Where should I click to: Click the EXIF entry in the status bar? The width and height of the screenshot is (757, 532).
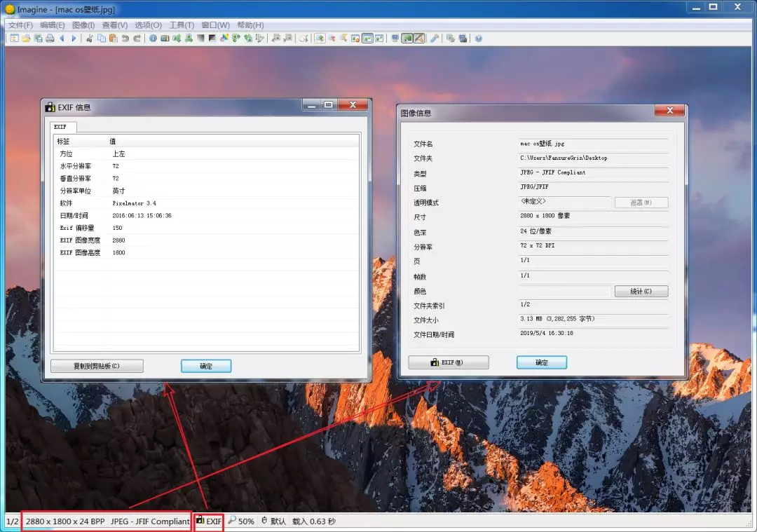[x=209, y=521]
